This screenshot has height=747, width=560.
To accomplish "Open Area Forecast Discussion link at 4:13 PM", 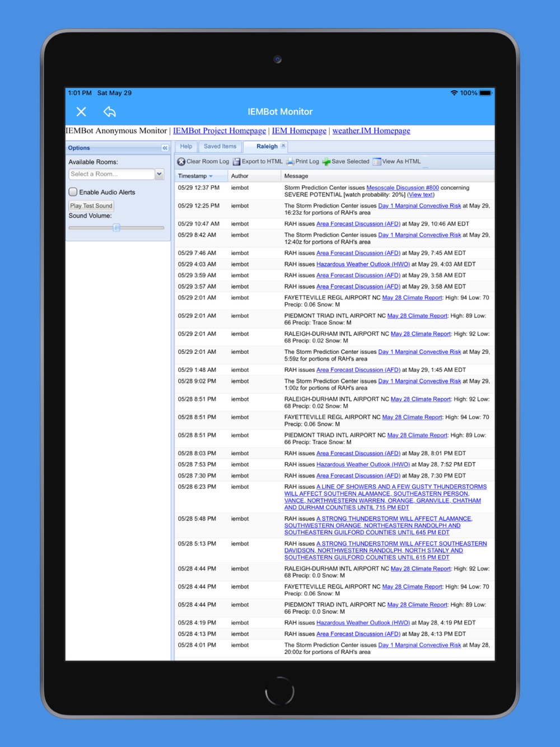I will click(x=358, y=634).
